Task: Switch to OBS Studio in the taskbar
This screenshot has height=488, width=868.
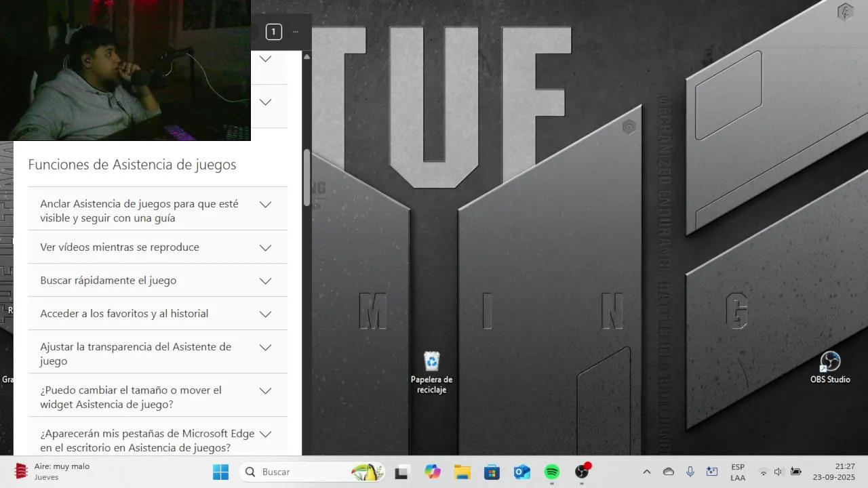Action: 582,472
